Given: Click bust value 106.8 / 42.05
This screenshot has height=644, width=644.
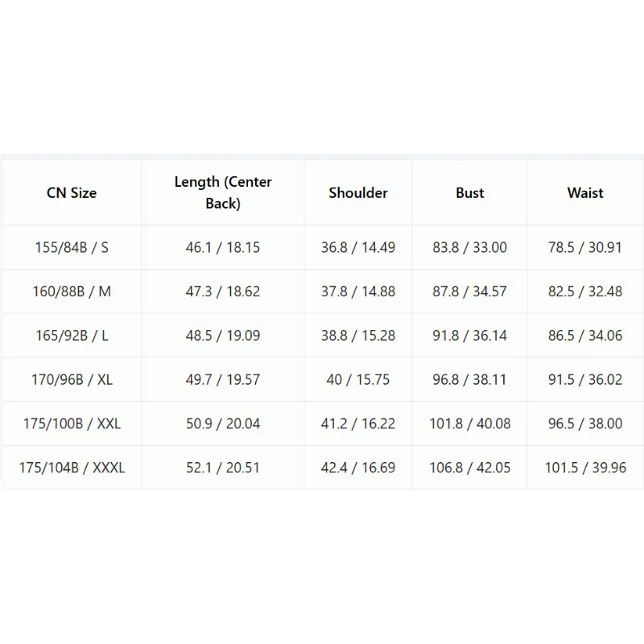Looking at the screenshot, I should (x=470, y=468).
